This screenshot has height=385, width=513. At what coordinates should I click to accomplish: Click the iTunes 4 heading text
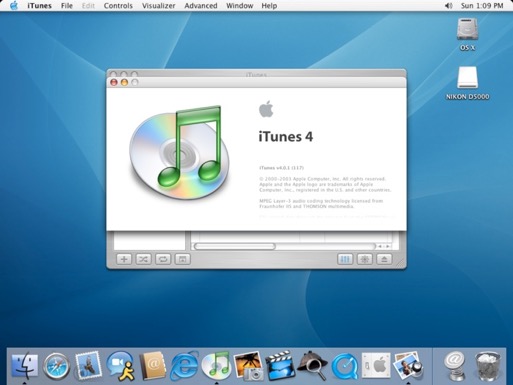click(286, 137)
